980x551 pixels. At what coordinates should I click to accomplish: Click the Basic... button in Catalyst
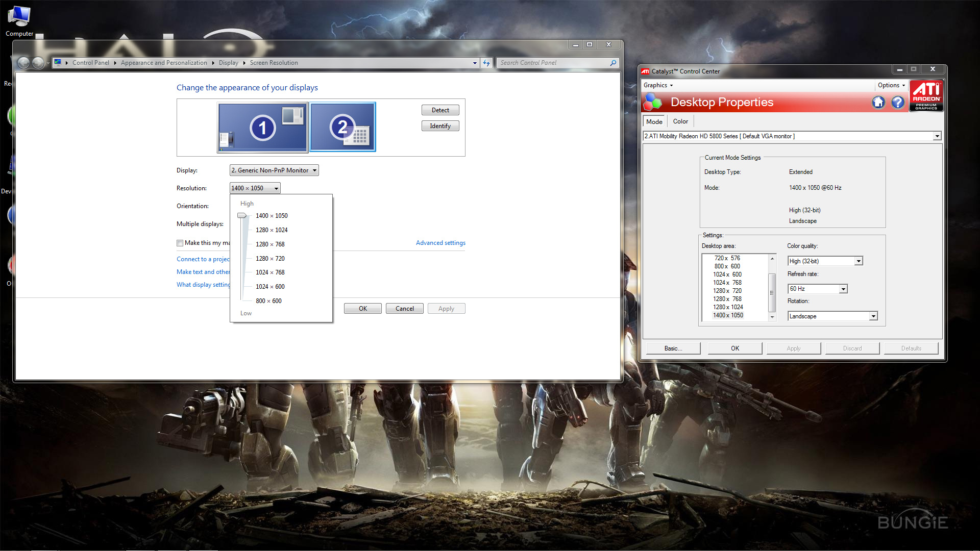coord(673,348)
